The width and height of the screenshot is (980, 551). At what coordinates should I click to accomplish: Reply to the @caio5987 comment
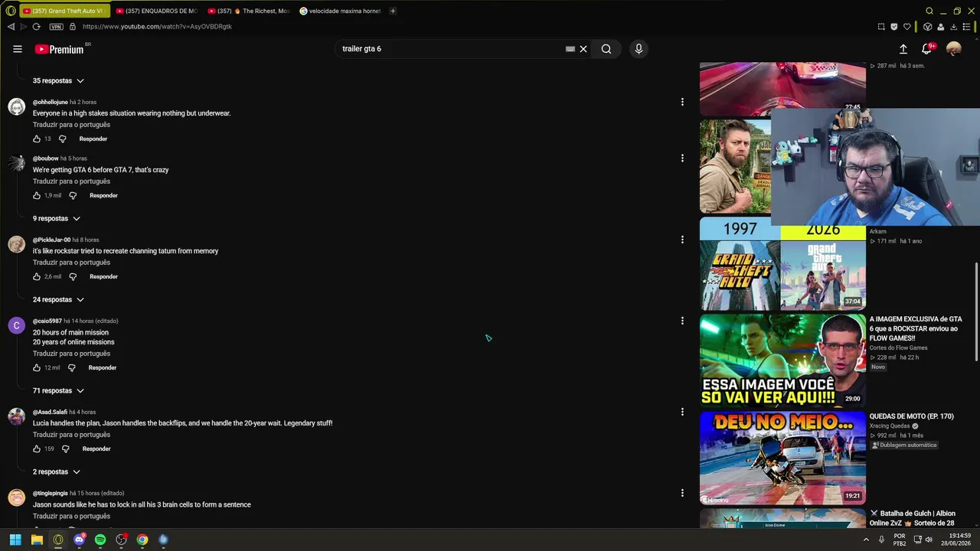tap(103, 368)
